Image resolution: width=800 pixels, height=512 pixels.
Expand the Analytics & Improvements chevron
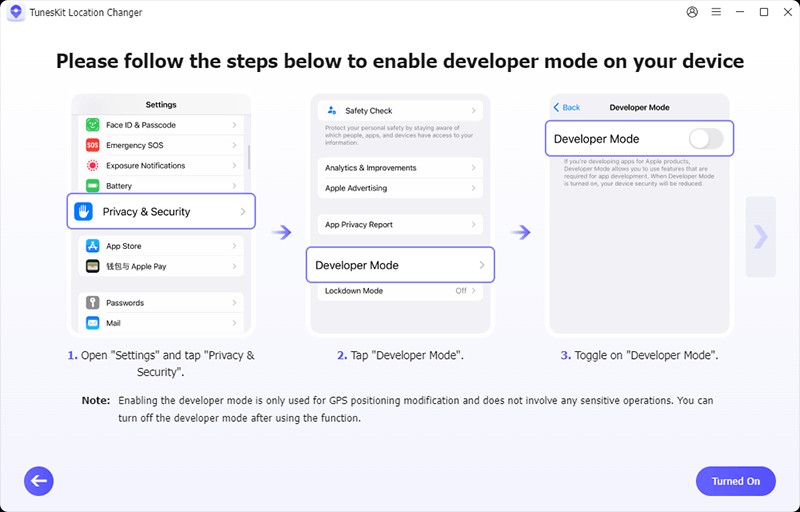point(473,168)
